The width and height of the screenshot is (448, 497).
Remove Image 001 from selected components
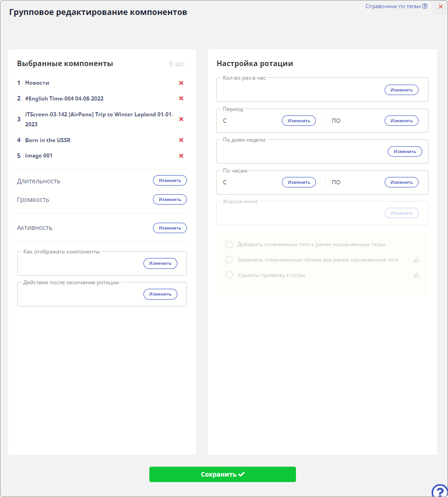point(181,156)
